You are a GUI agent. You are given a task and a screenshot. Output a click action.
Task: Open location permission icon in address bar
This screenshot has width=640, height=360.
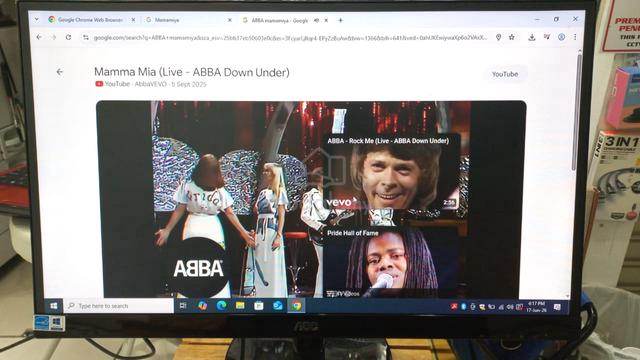(498, 37)
